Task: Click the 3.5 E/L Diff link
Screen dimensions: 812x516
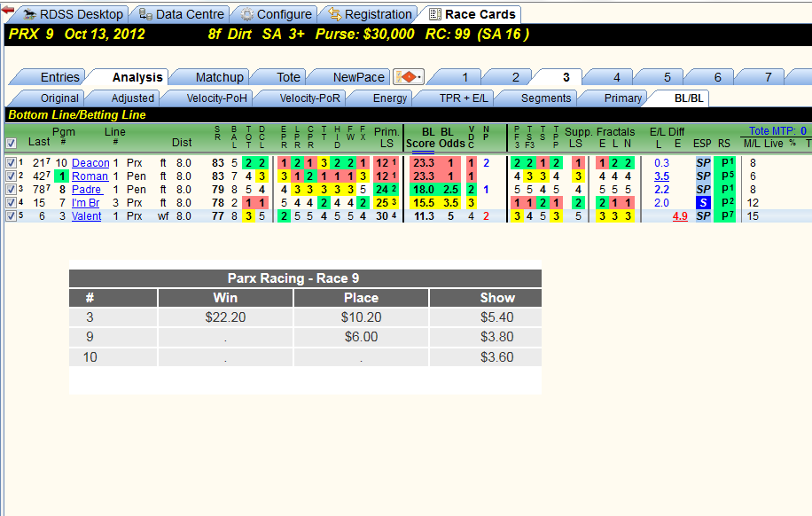Action: [661, 176]
